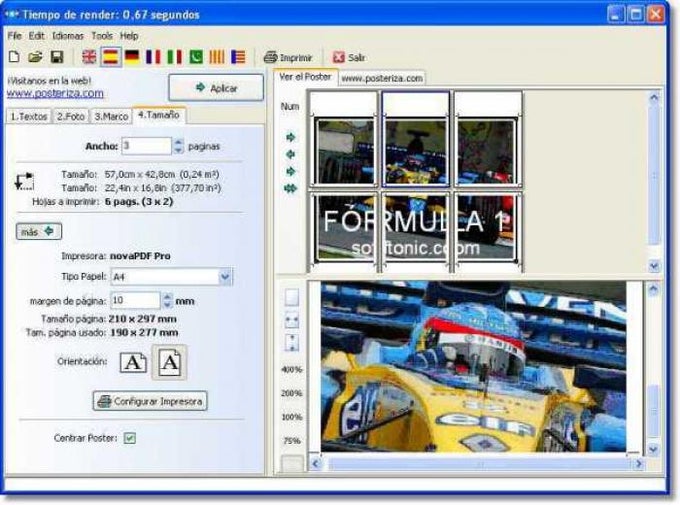Click the Imprimir printer toolbar button
The image size is (680, 505).
tap(288, 57)
